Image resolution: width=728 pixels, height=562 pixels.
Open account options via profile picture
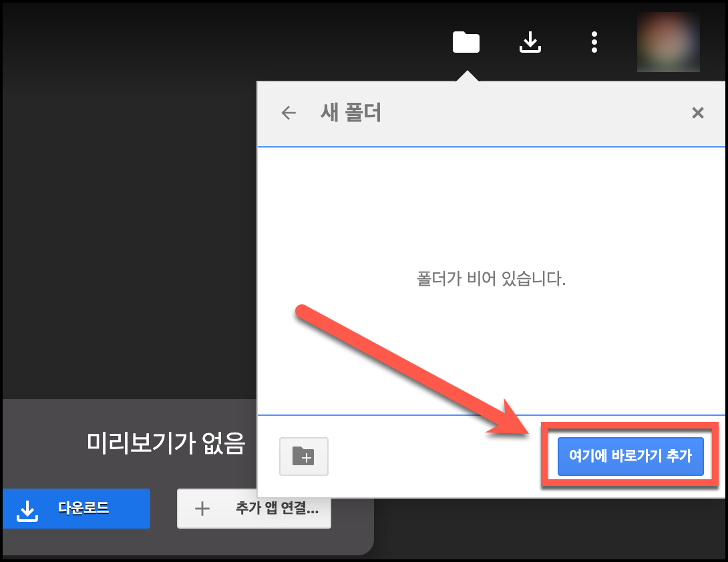[668, 42]
